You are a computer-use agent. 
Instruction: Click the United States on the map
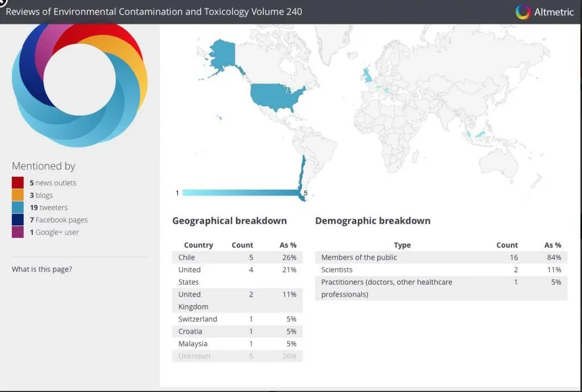(276, 97)
